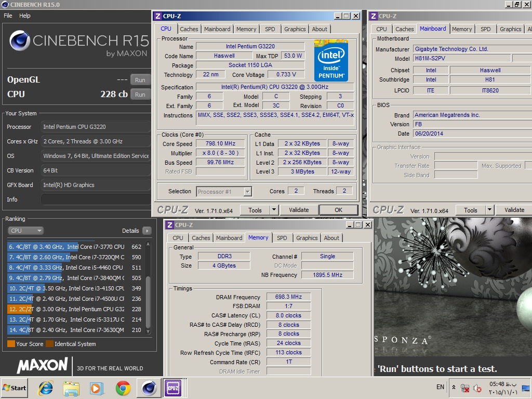Open Windows Explorer folder icon in taskbar
The image size is (532, 399).
point(71,388)
